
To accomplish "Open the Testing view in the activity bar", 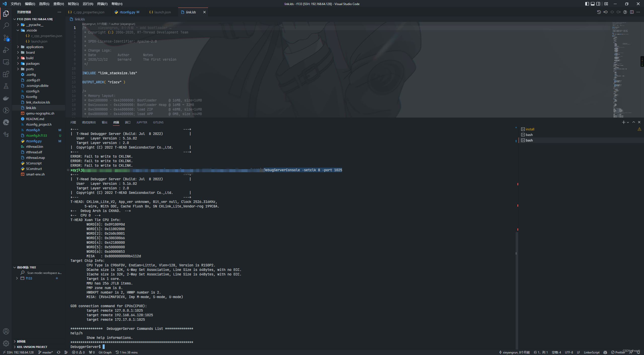I will 6,86.
